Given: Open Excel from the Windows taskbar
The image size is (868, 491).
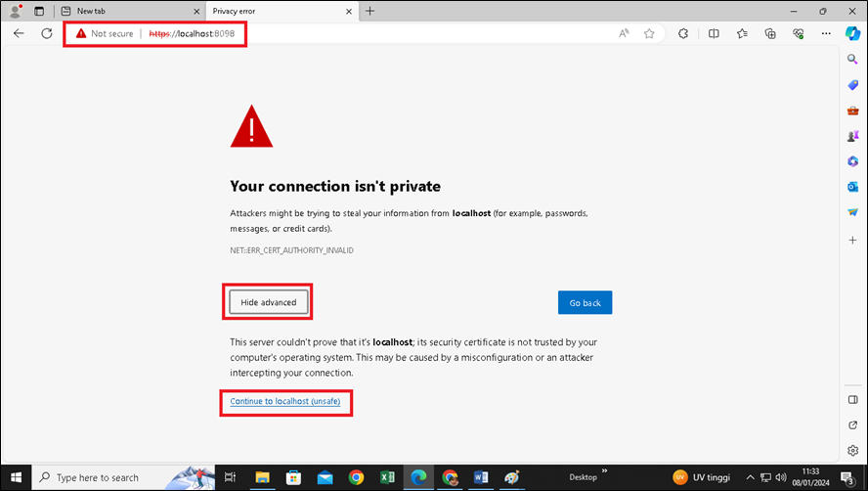Looking at the screenshot, I should (x=387, y=477).
